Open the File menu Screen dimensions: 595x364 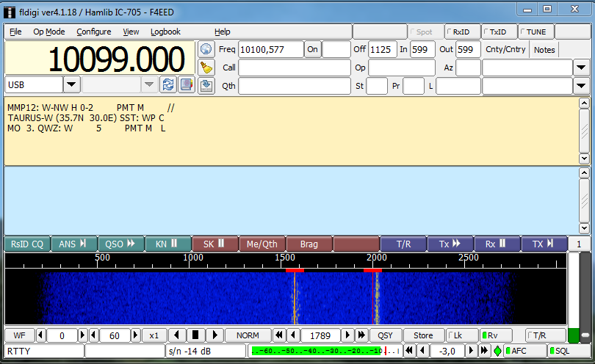coord(15,32)
